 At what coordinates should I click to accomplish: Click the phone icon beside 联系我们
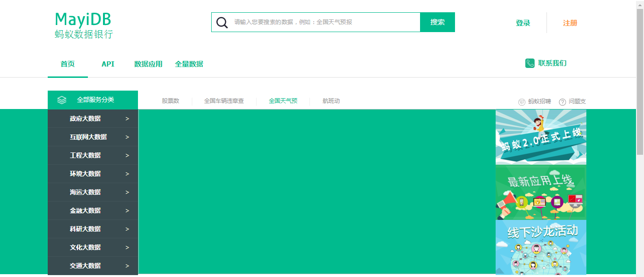(x=530, y=62)
